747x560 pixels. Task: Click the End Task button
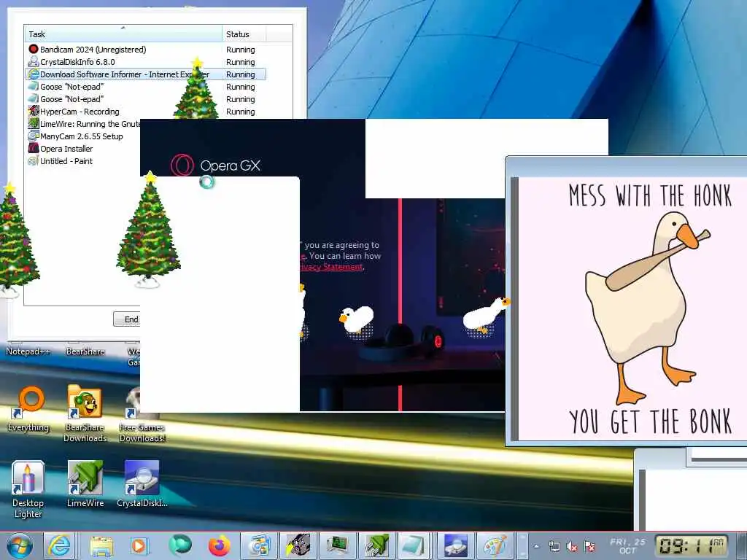127,319
